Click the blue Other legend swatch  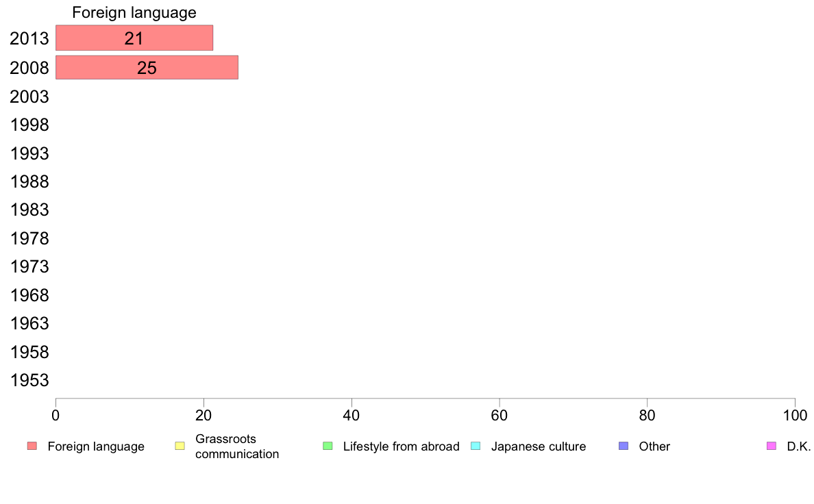pos(624,446)
